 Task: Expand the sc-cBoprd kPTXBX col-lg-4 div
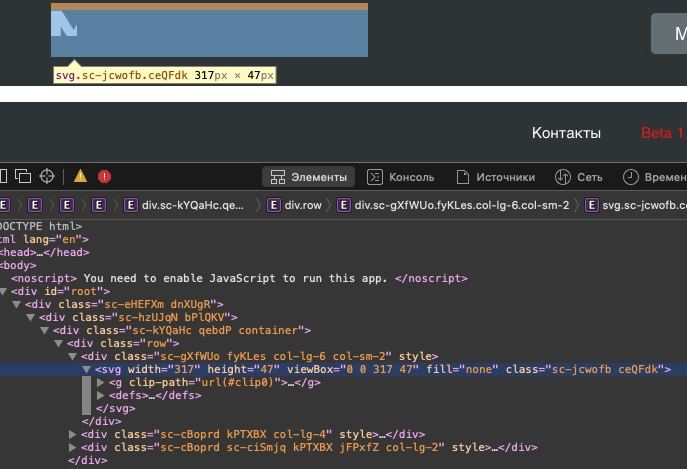pyautogui.click(x=73, y=434)
